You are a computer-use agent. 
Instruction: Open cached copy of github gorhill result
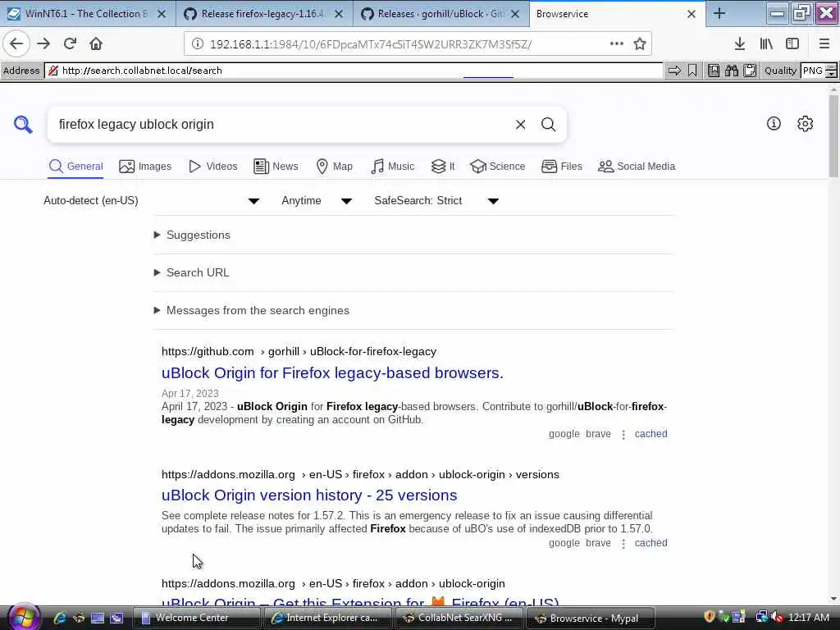pos(651,434)
